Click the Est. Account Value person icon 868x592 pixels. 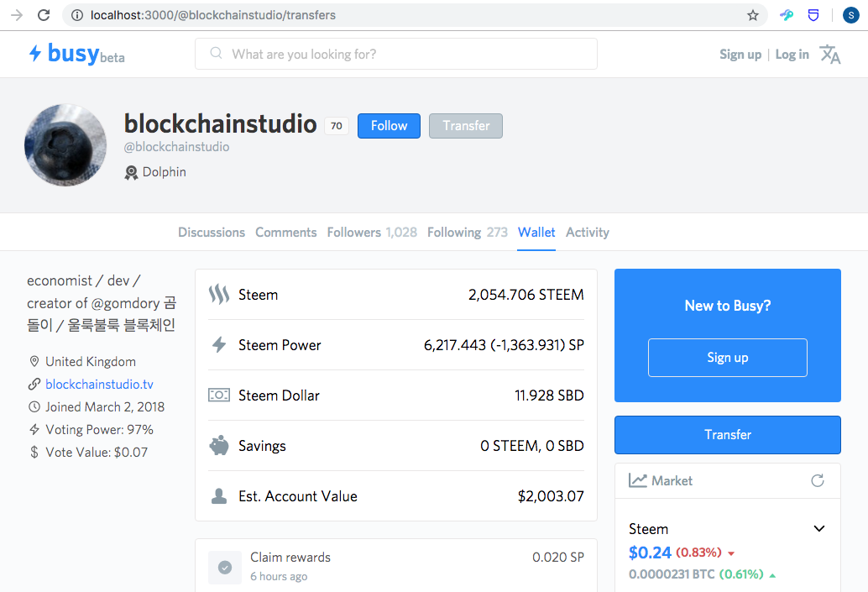pos(218,495)
